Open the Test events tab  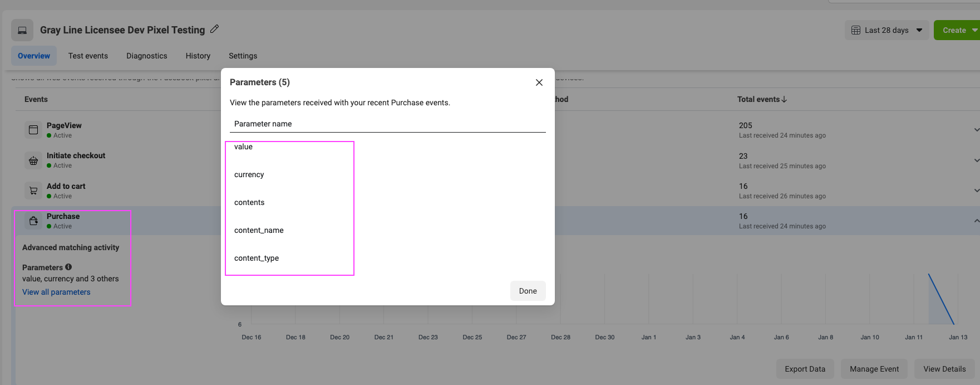(88, 56)
